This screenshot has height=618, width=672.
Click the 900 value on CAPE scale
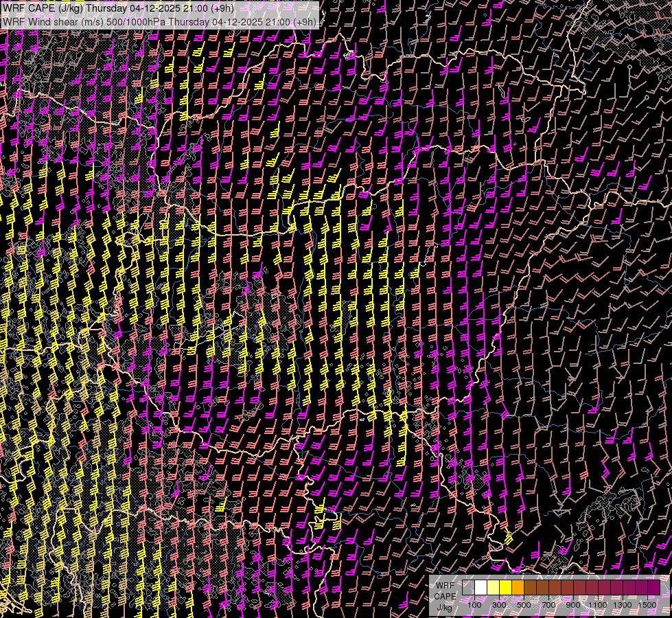tap(573, 605)
